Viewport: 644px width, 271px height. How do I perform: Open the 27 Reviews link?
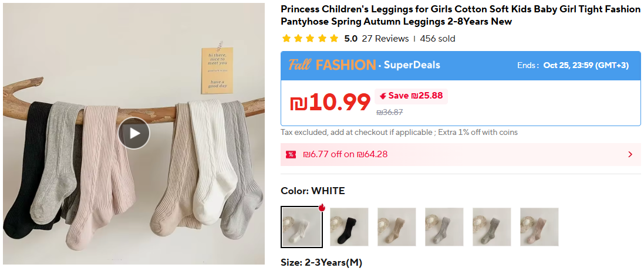pyautogui.click(x=385, y=39)
